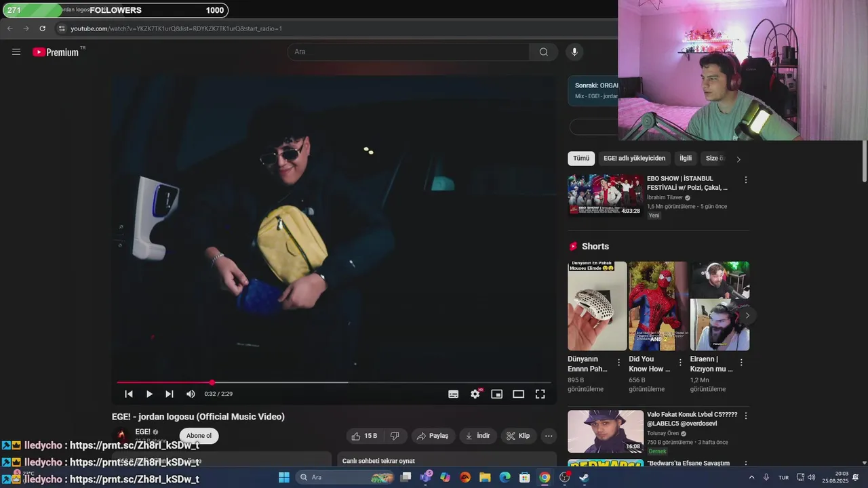Open more actions three-dot menu below video
868x488 pixels.
coord(549,436)
